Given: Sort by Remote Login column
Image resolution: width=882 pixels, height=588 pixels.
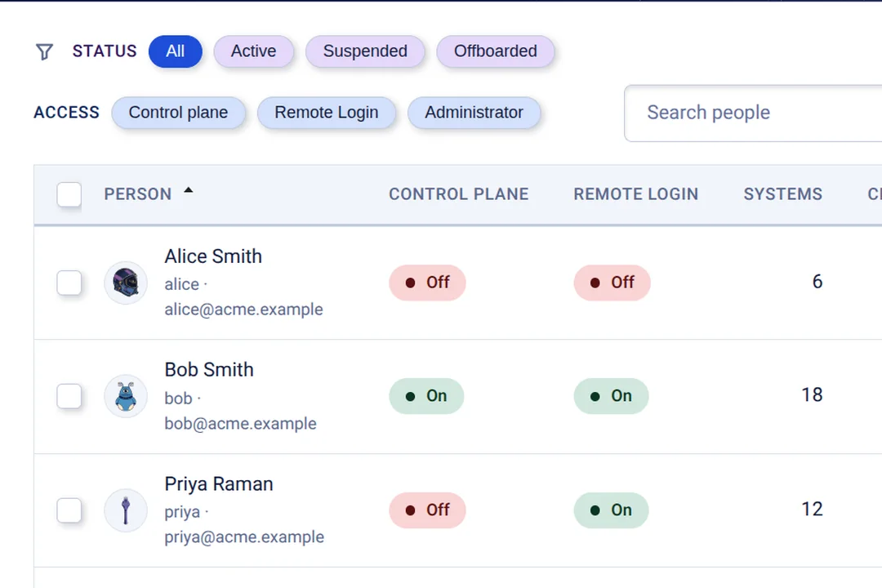Looking at the screenshot, I should (635, 194).
